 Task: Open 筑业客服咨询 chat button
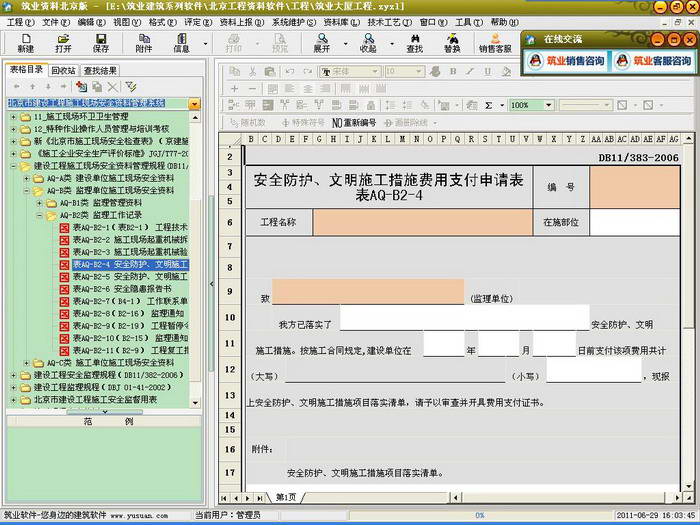pyautogui.click(x=654, y=61)
